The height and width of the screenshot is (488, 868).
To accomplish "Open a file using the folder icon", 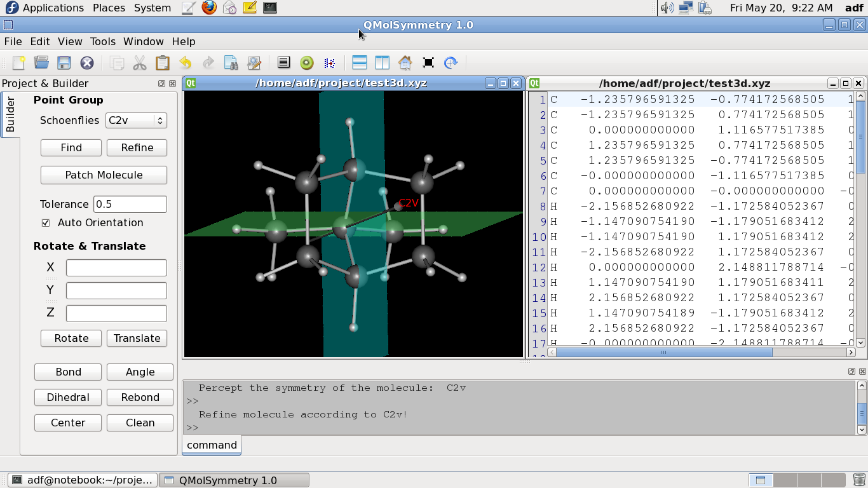I will pos(41,62).
